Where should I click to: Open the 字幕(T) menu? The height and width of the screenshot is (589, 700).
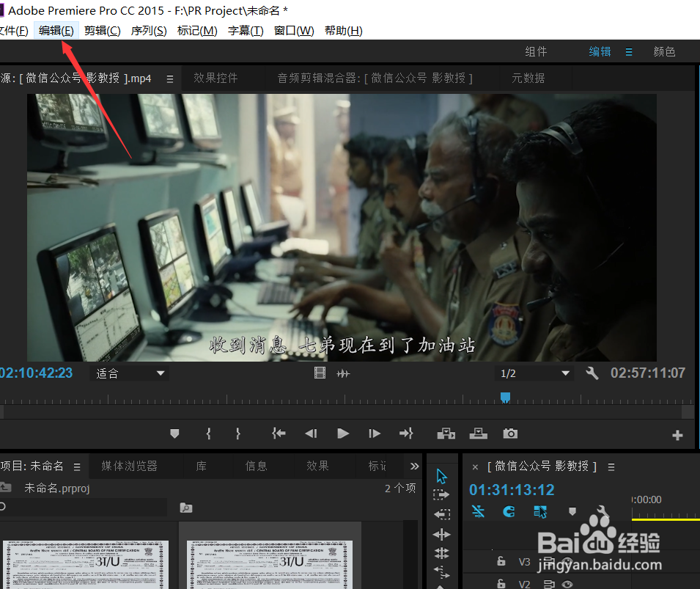click(x=246, y=30)
